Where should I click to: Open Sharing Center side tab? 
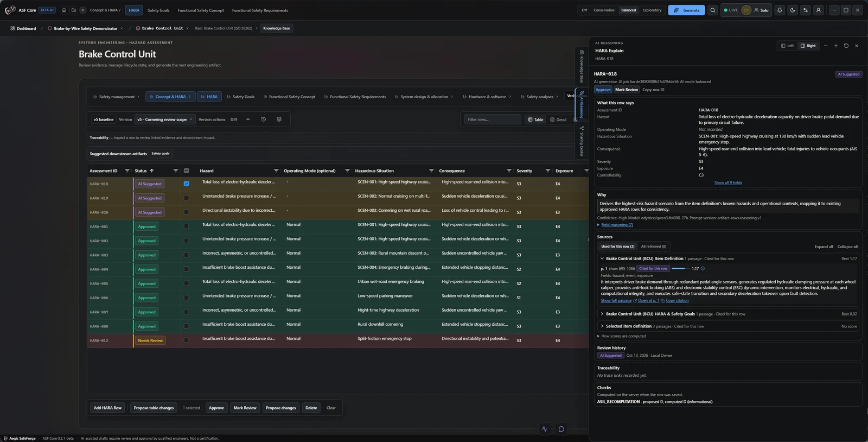(582, 141)
